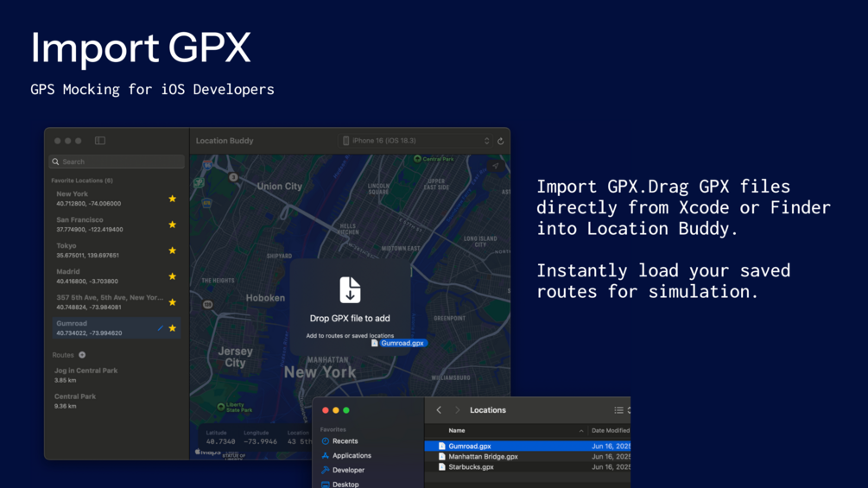The width and height of the screenshot is (868, 488).
Task: Sort by the Date Modified column in Finder
Action: [610, 430]
